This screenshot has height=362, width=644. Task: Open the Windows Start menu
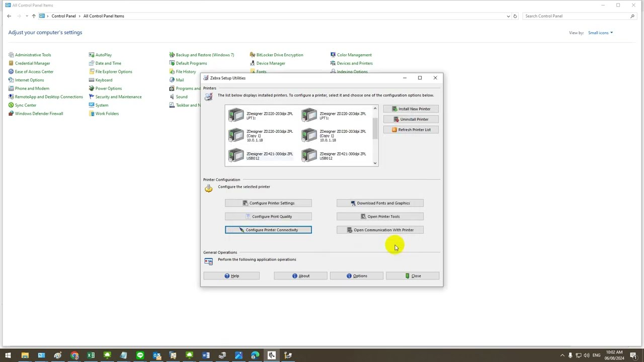[8, 355]
